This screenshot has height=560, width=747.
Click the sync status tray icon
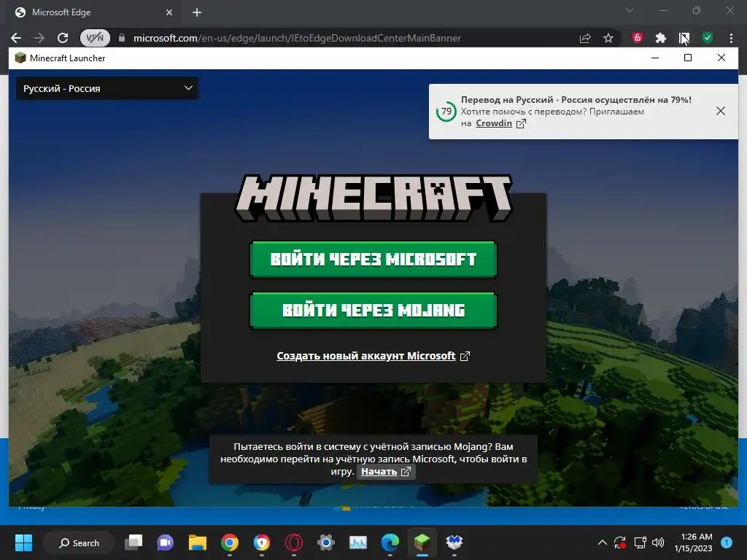click(620, 542)
